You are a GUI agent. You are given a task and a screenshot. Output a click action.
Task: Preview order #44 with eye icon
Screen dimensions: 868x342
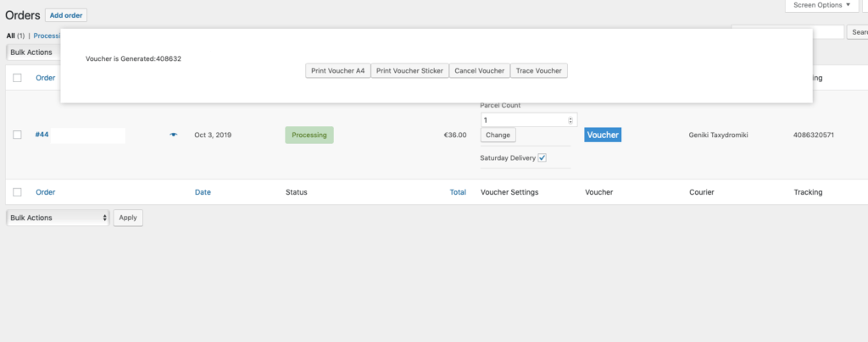coord(174,135)
